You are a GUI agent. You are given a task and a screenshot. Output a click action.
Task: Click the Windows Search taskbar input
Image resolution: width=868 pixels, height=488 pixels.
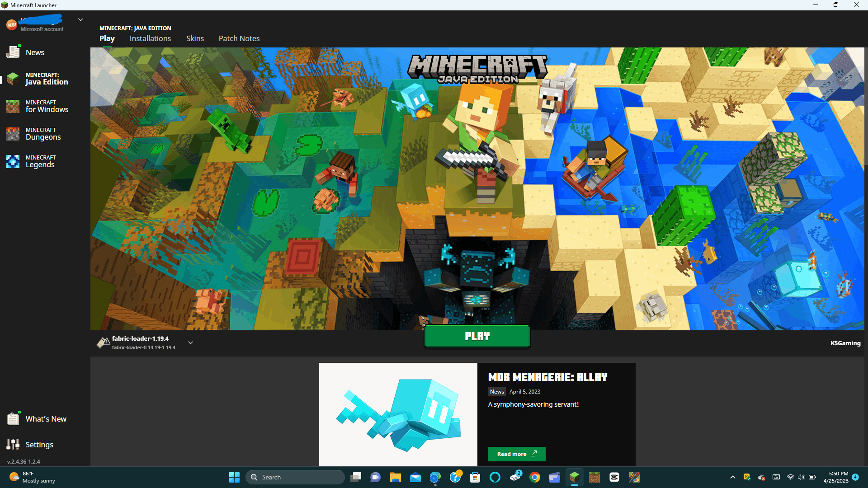pyautogui.click(x=295, y=477)
